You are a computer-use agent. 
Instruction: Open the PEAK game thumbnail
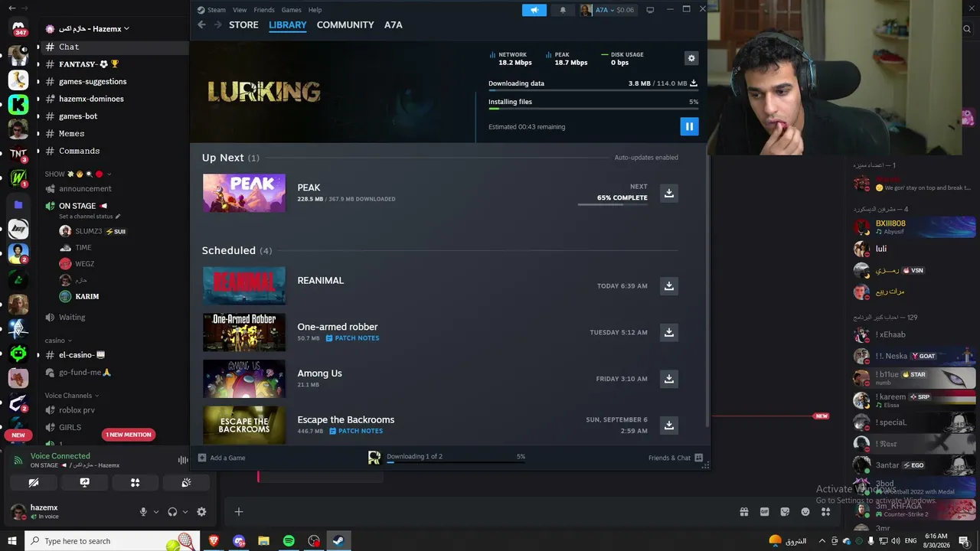[244, 193]
